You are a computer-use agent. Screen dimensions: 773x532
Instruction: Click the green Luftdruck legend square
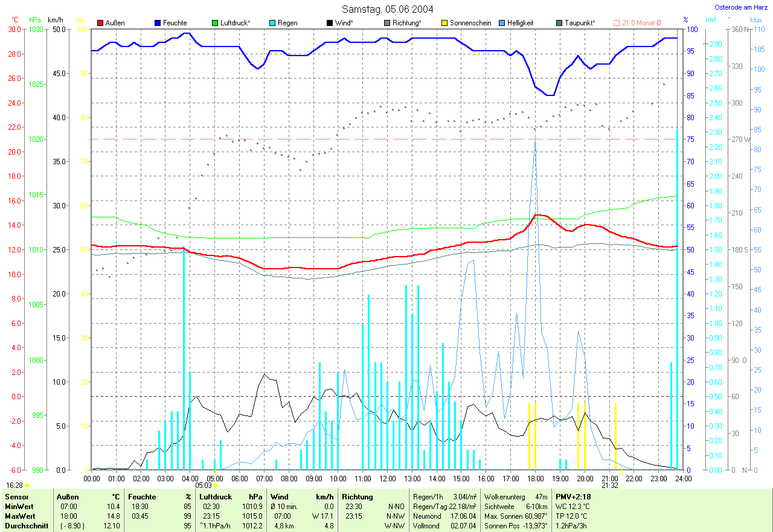click(215, 23)
